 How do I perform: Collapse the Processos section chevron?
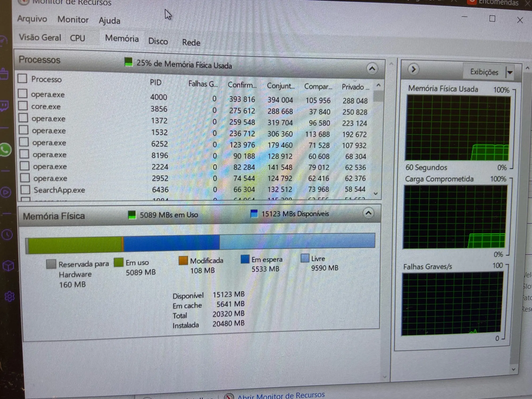tap(372, 69)
